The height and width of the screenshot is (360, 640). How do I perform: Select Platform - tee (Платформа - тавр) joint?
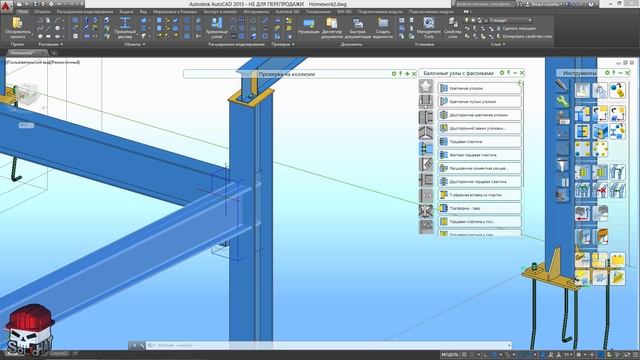click(480, 208)
